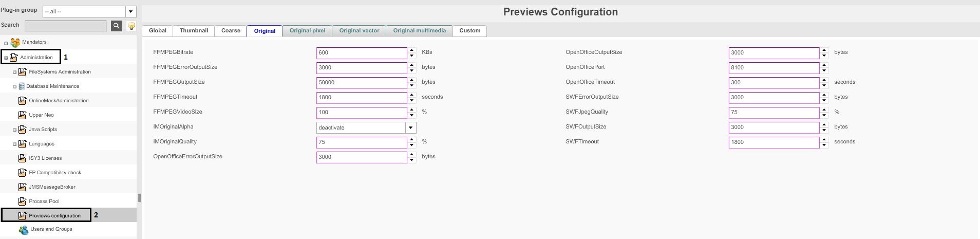This screenshot has height=239, width=980.
Task: Open the IMOriginalAlpha dropdown
Action: tap(411, 127)
